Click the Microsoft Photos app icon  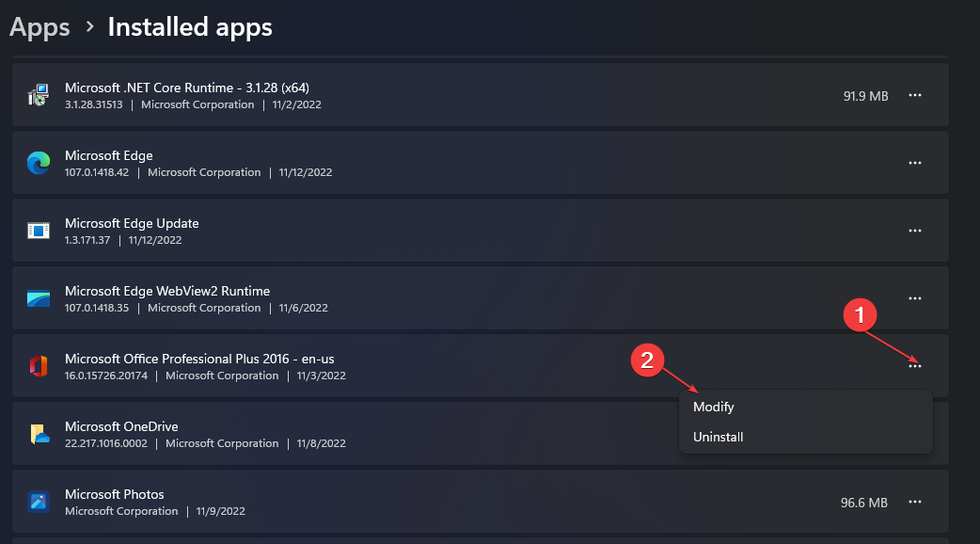39,502
